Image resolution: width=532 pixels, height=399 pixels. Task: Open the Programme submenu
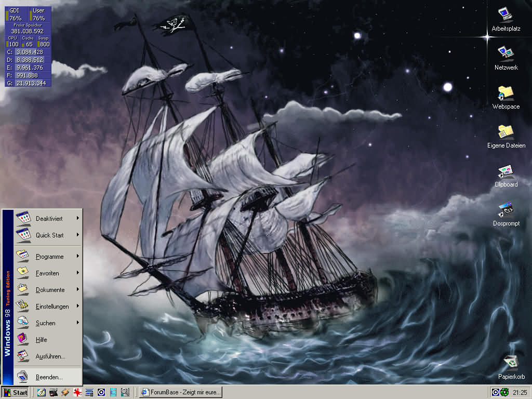point(48,257)
